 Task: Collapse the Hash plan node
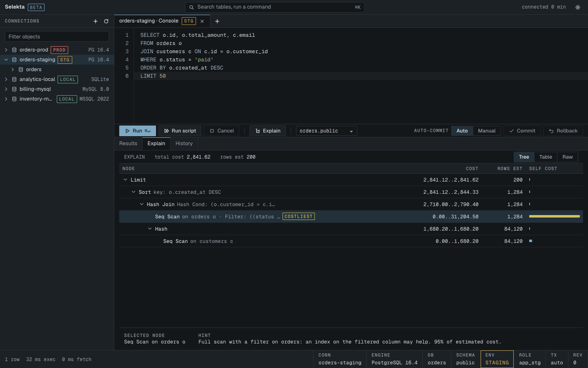pos(150,229)
